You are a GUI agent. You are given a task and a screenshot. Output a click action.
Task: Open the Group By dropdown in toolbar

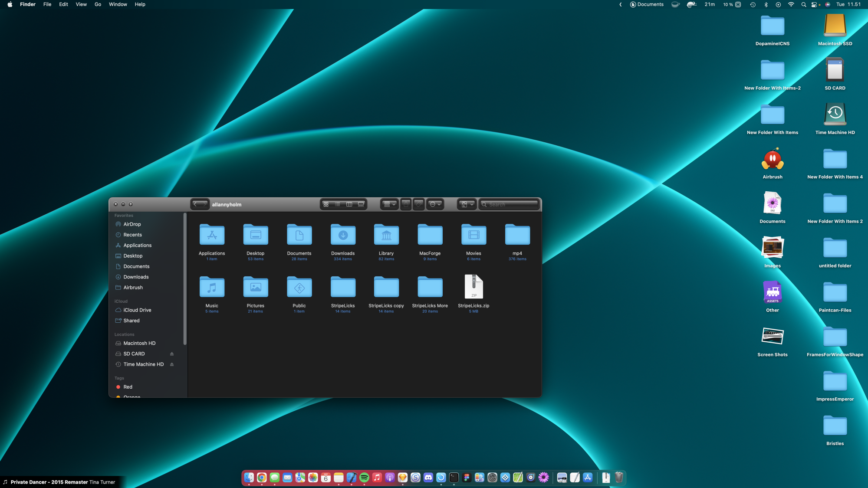pos(389,204)
